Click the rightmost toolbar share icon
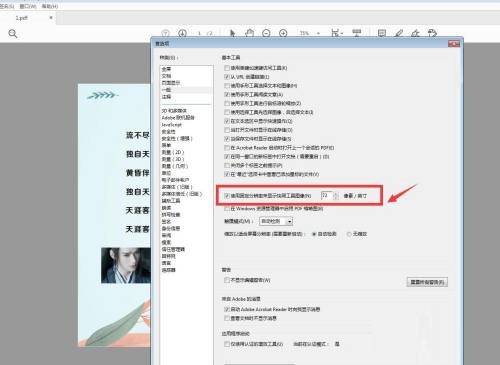Image resolution: width=500 pixels, height=365 pixels. (432, 33)
